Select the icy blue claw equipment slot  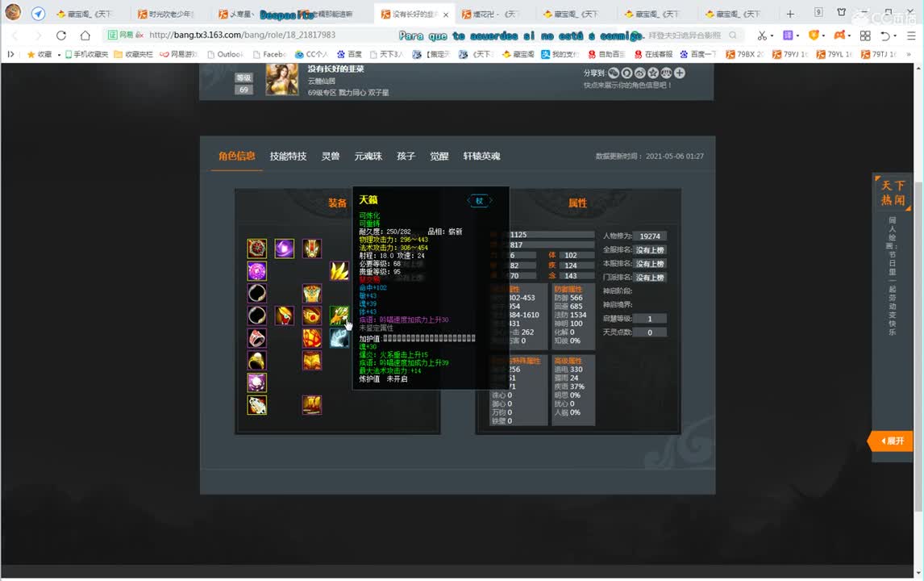339,338
